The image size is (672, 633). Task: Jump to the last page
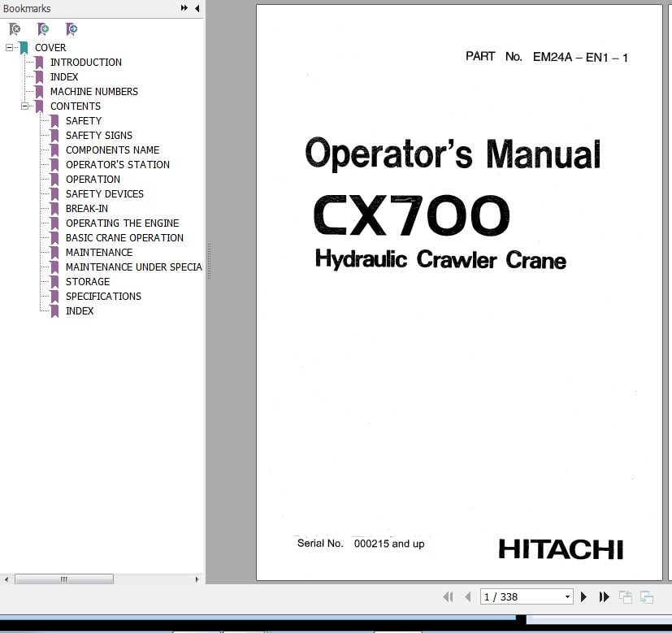click(x=604, y=597)
